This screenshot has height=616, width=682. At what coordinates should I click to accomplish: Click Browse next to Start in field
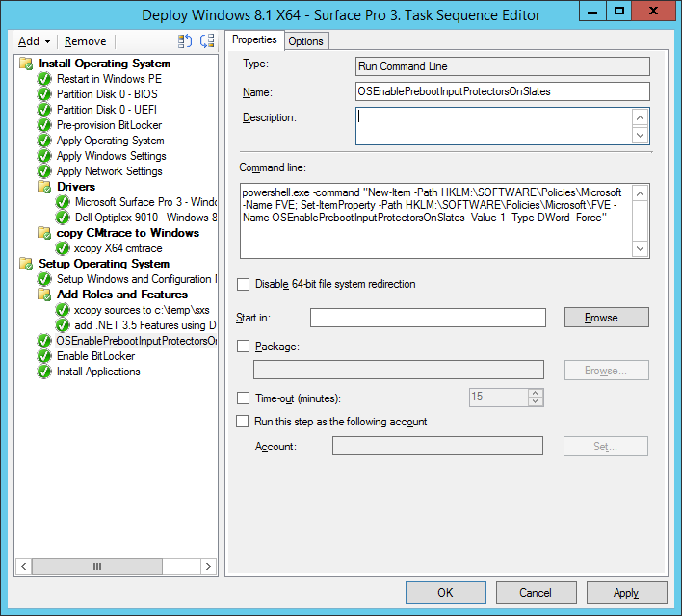(x=606, y=318)
